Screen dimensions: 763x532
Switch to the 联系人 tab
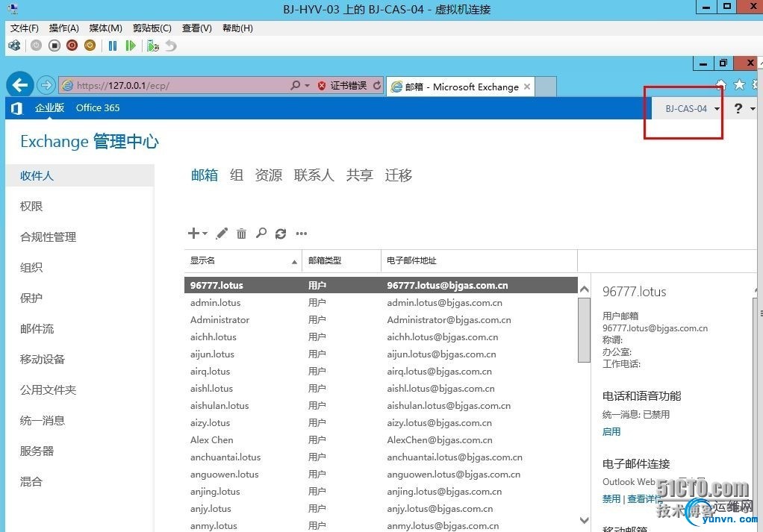[x=314, y=175]
